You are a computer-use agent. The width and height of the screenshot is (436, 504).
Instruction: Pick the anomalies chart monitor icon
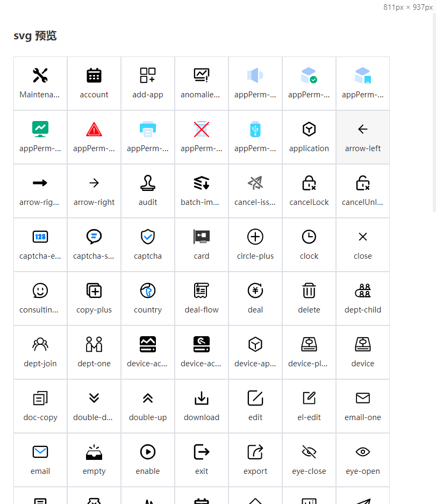pos(202,75)
